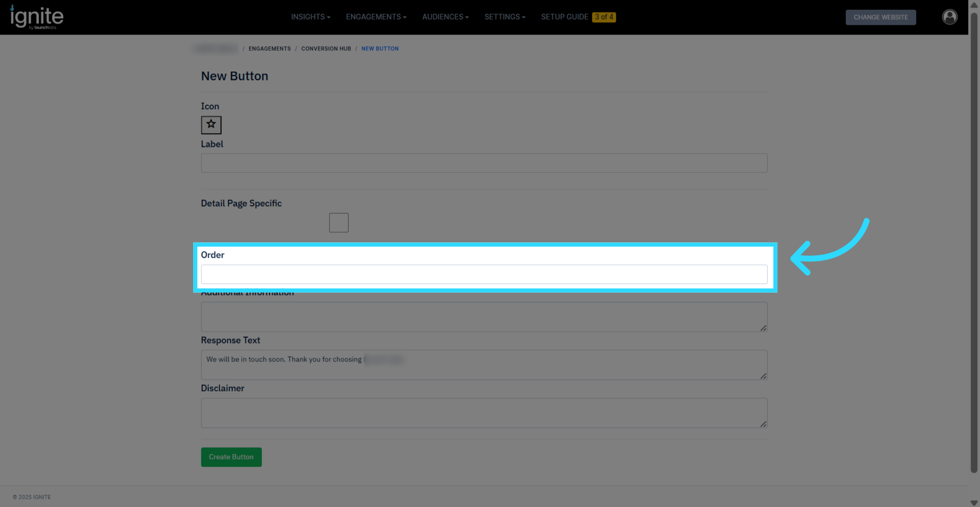Open the Setup Guide menu item
The height and width of the screenshot is (507, 980).
pos(564,17)
